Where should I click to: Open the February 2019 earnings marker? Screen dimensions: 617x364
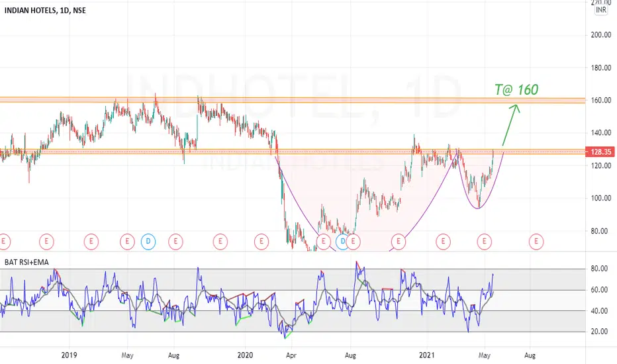(91, 241)
